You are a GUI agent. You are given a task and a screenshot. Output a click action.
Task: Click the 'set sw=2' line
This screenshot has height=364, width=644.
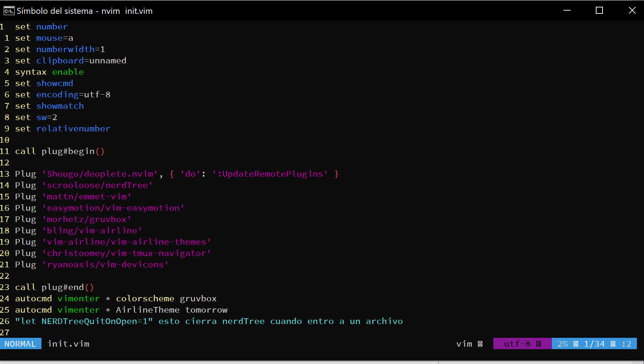coord(36,117)
